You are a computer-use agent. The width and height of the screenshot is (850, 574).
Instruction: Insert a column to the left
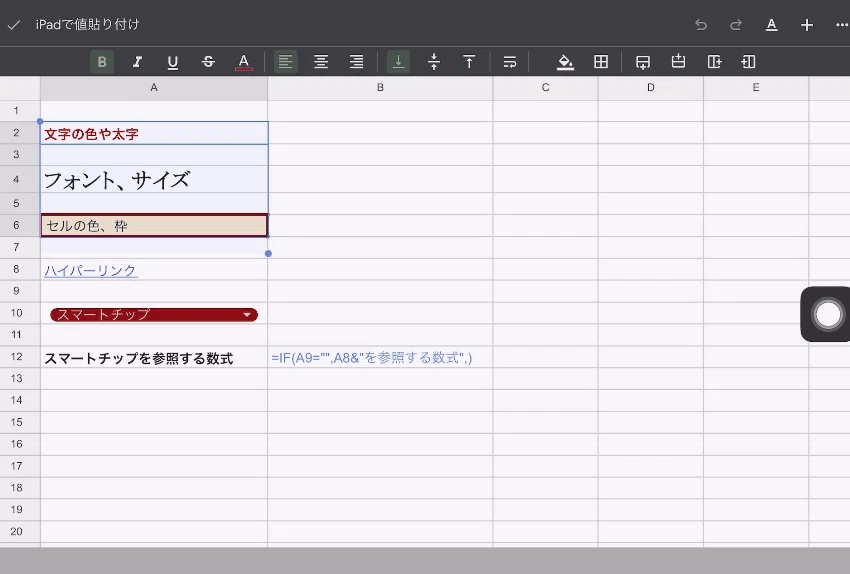coord(749,62)
